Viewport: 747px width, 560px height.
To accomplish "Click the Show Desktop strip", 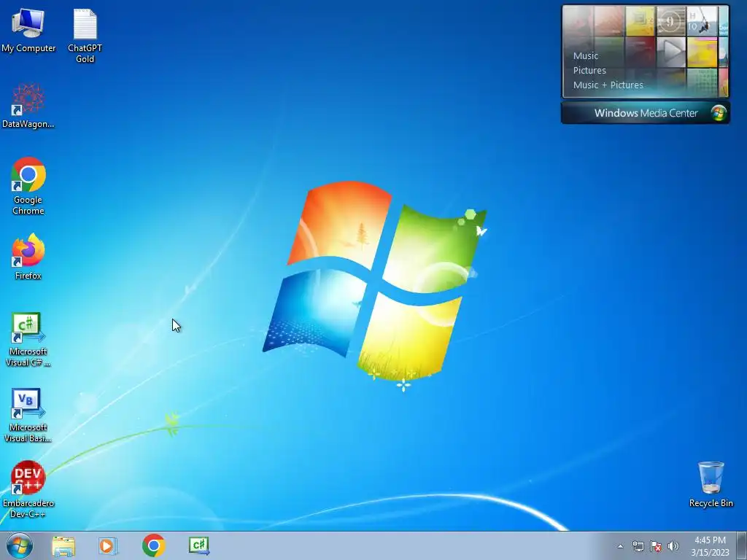I will point(741,545).
